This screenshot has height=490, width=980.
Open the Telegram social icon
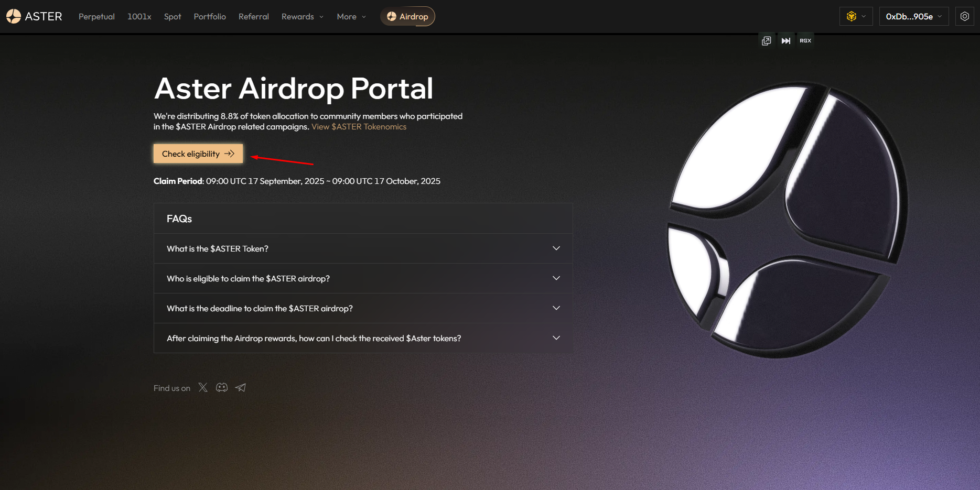[241, 387]
